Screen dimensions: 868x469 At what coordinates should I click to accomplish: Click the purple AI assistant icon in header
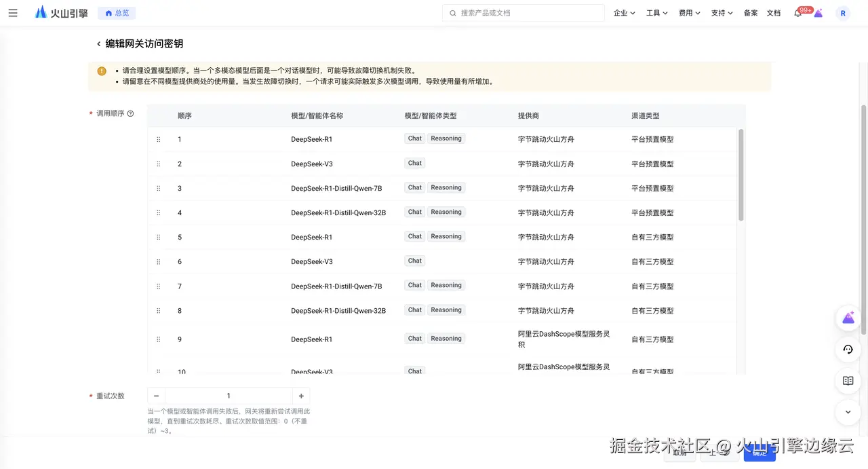tap(818, 13)
